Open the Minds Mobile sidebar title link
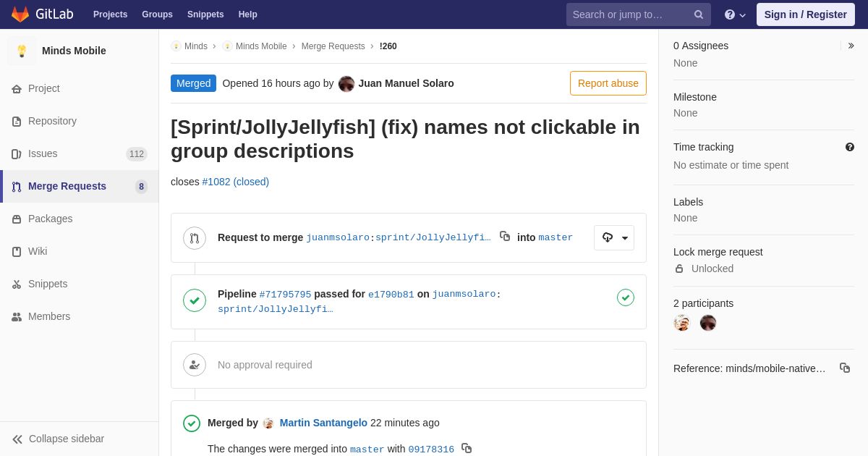868x456 pixels. pos(74,51)
